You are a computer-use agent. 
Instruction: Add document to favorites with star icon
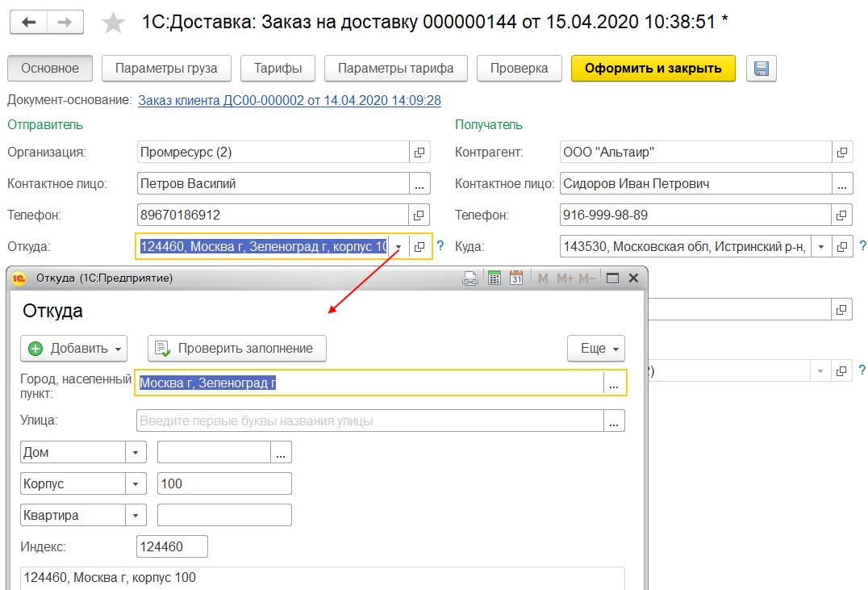coord(113,23)
